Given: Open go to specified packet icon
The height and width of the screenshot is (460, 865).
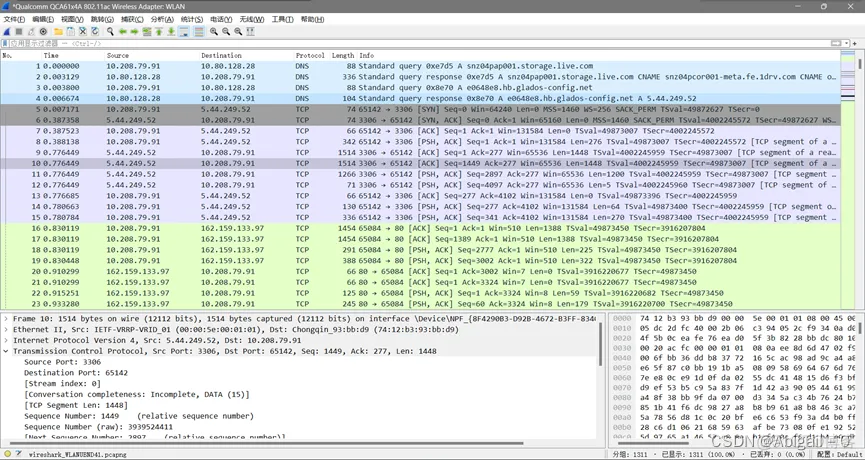Looking at the screenshot, I should point(147,31).
